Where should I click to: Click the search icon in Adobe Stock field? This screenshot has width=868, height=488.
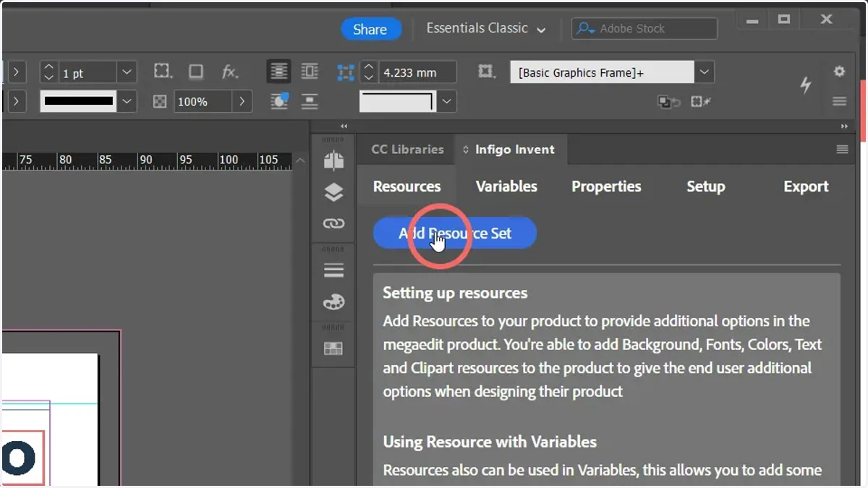coord(586,28)
